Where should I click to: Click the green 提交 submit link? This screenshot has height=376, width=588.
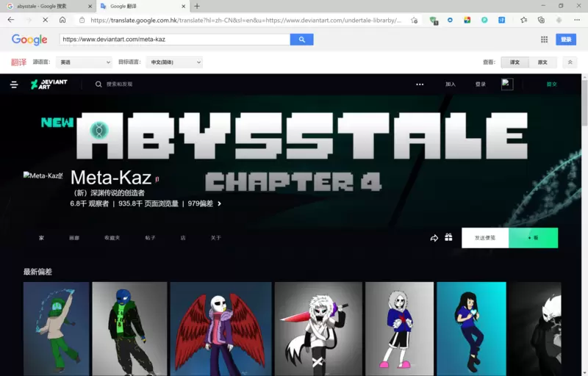pyautogui.click(x=552, y=84)
